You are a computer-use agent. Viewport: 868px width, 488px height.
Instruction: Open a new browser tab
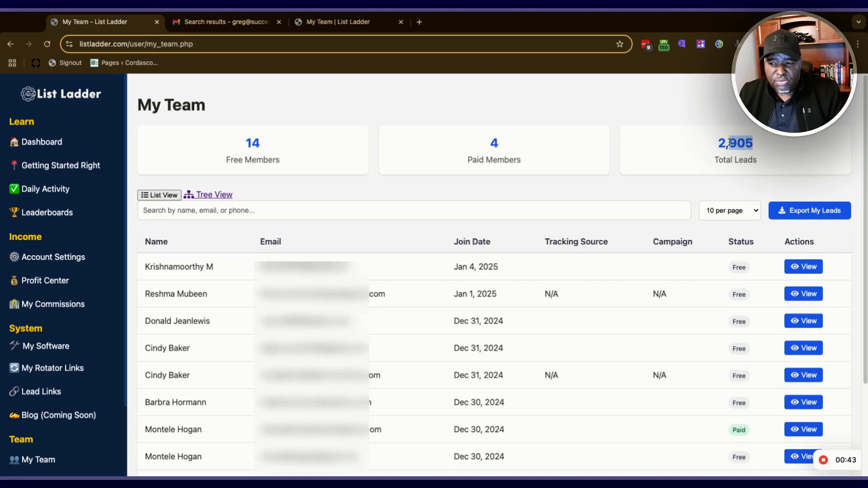419,22
